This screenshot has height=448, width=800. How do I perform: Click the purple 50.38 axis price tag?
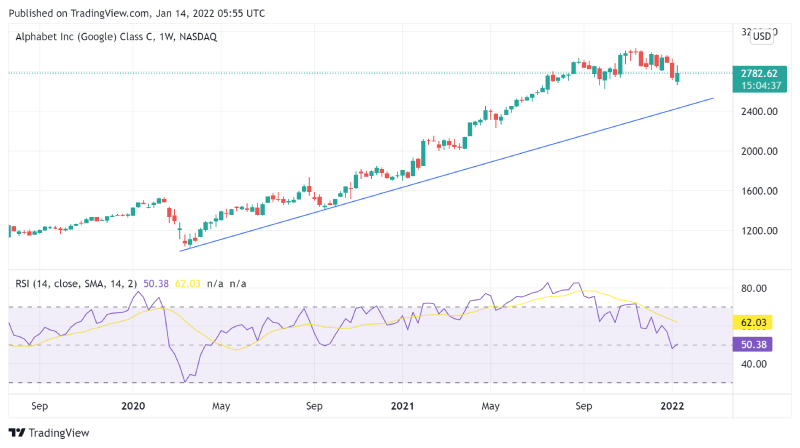pyautogui.click(x=753, y=344)
